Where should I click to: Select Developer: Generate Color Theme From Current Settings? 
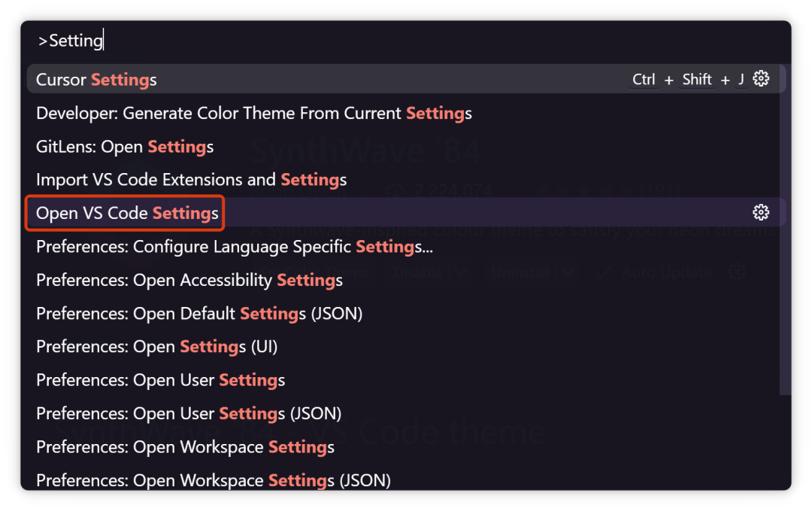[406, 113]
